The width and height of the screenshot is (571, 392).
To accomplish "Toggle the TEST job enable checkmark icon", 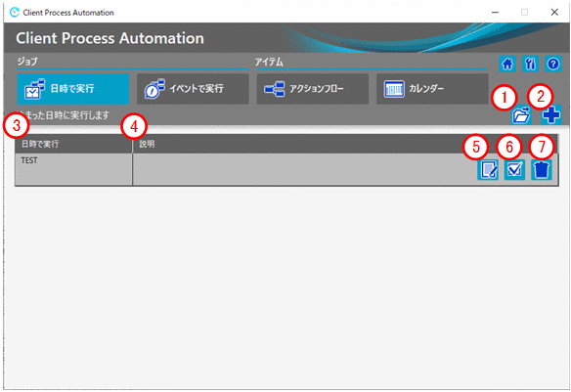I will (x=514, y=170).
